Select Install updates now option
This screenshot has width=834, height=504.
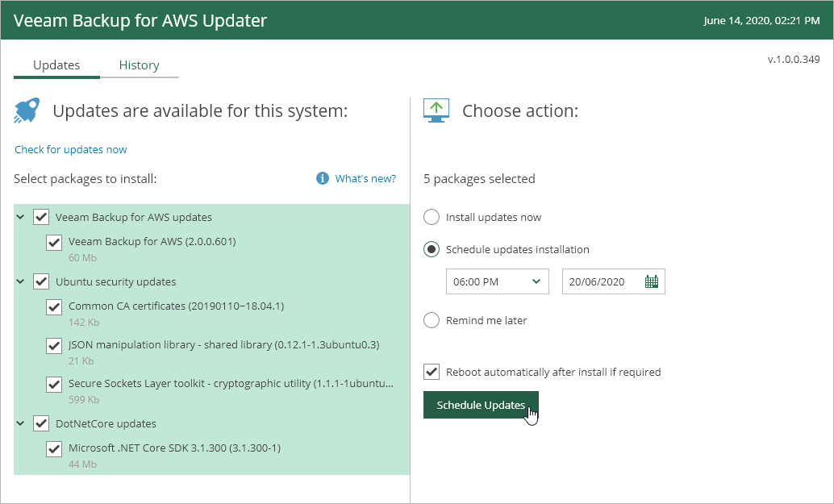pos(432,217)
